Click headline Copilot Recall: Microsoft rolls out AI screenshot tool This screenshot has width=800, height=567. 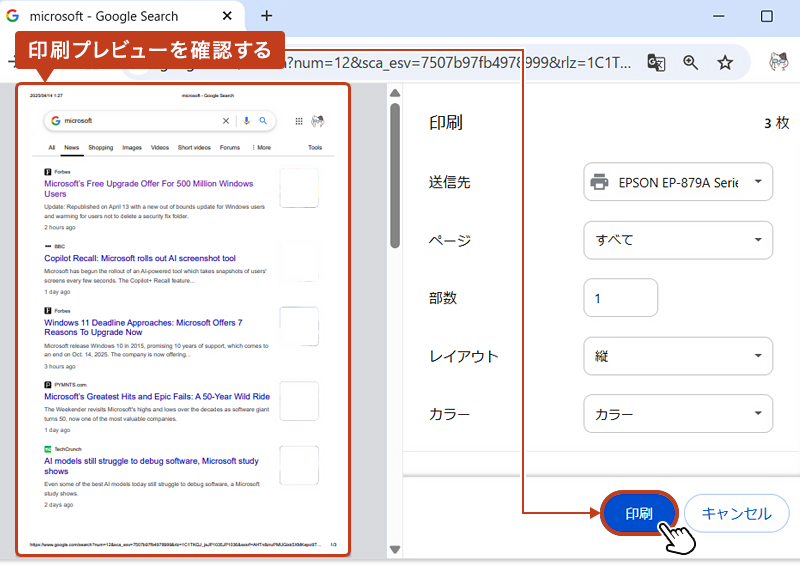pyautogui.click(x=140, y=258)
